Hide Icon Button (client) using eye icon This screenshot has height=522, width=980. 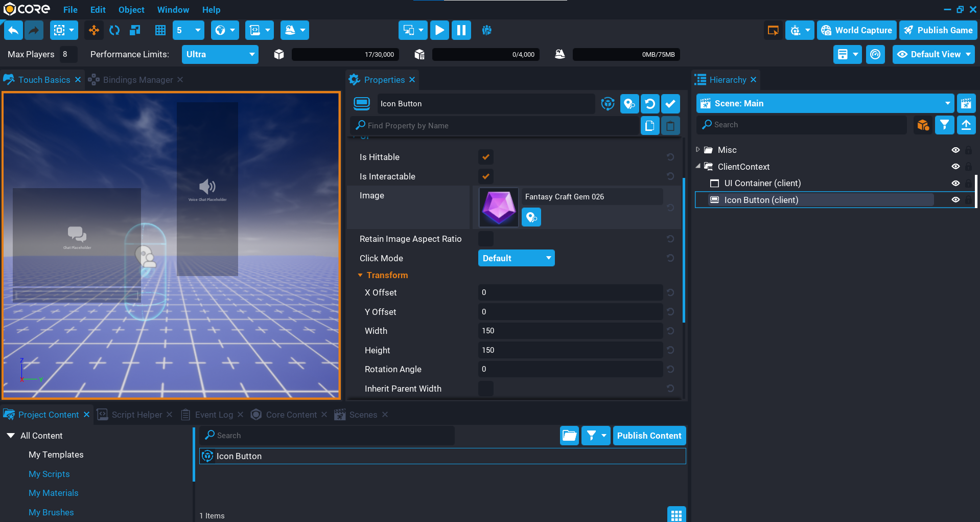(955, 200)
